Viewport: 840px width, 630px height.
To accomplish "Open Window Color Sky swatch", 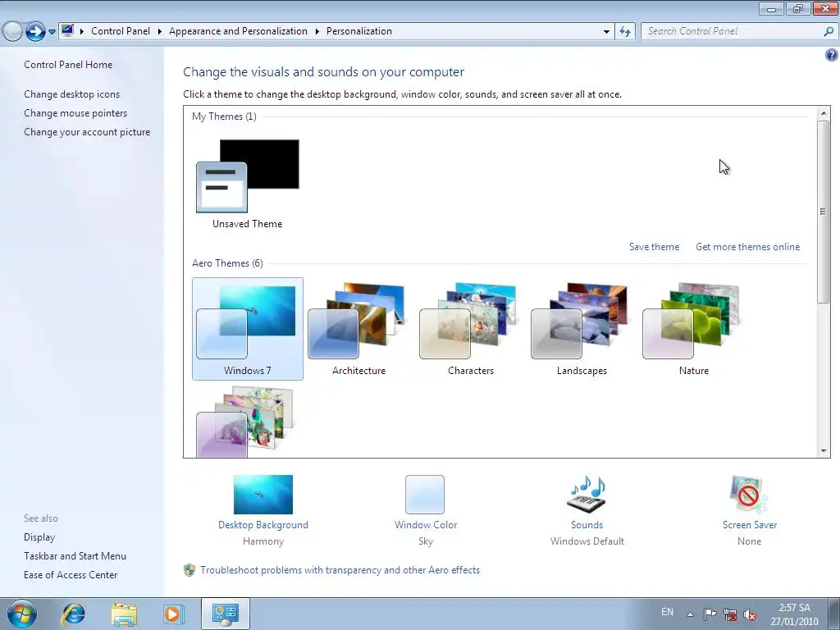I will point(425,495).
